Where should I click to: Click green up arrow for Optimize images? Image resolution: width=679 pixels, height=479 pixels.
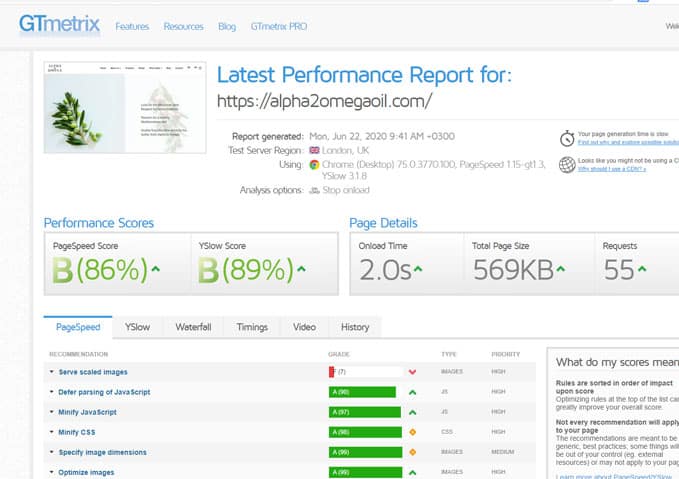[413, 473]
